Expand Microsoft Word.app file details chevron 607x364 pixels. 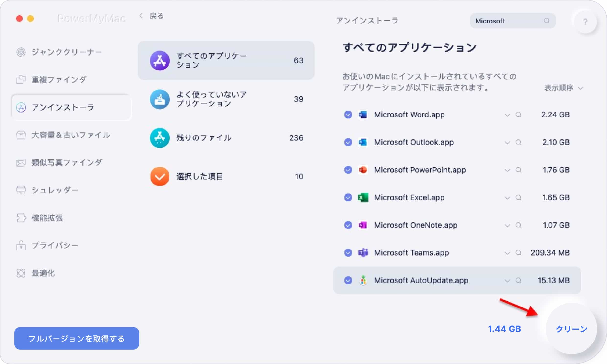click(507, 115)
